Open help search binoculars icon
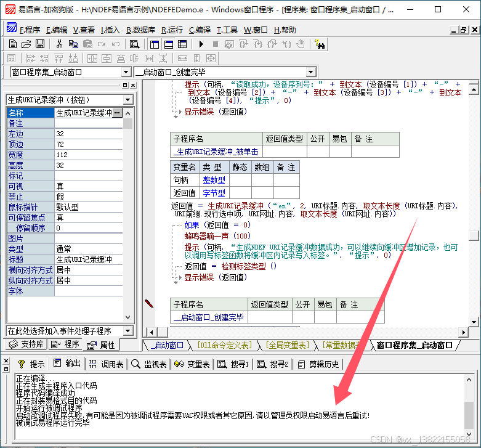Viewport: 481px width, 448px height. coord(320,44)
